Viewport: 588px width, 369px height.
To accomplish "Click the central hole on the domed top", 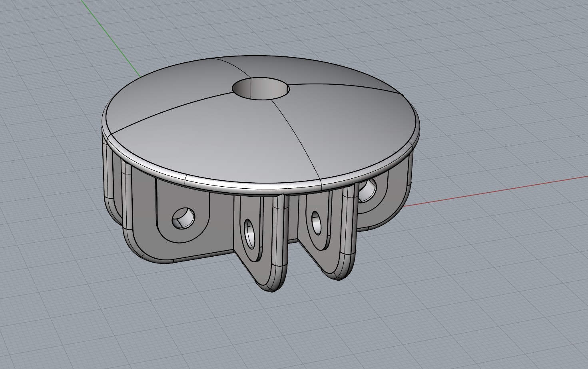I will (261, 88).
